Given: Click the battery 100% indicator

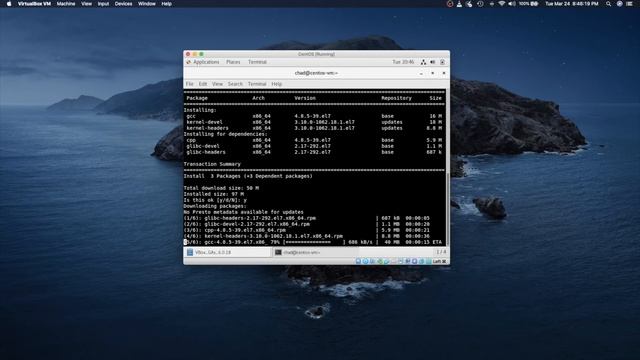Looking at the screenshot, I should coord(529,4).
